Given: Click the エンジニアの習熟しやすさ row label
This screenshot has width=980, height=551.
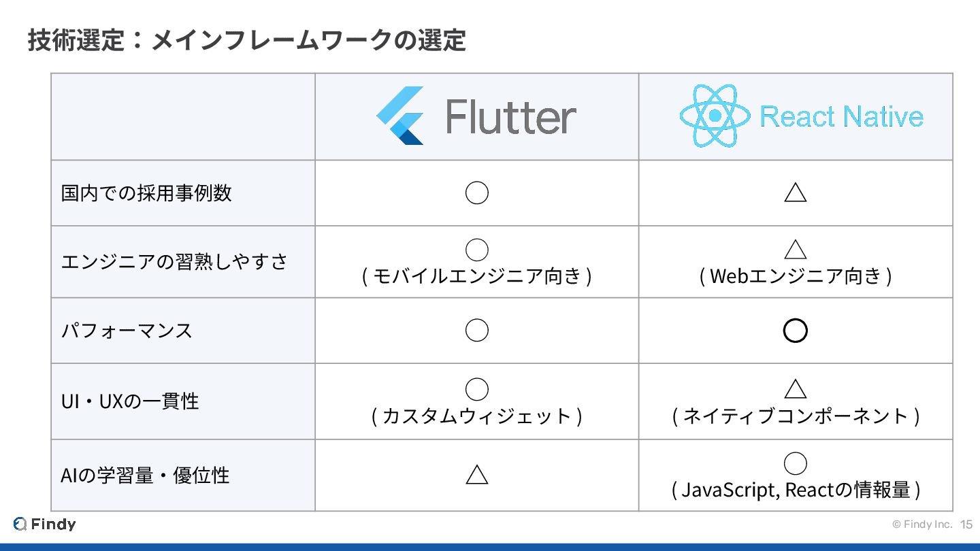Looking at the screenshot, I should 175,262.
